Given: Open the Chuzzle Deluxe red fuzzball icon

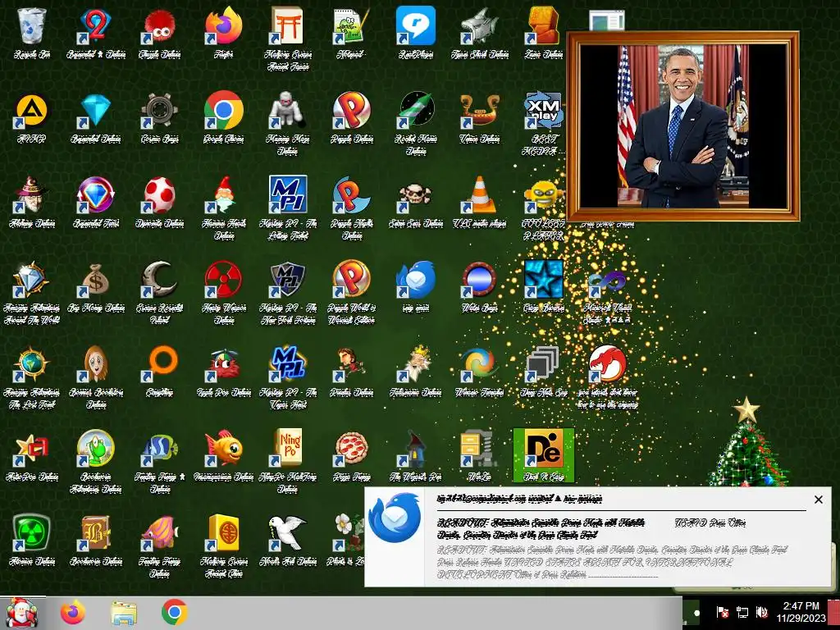Looking at the screenshot, I should [x=160, y=25].
